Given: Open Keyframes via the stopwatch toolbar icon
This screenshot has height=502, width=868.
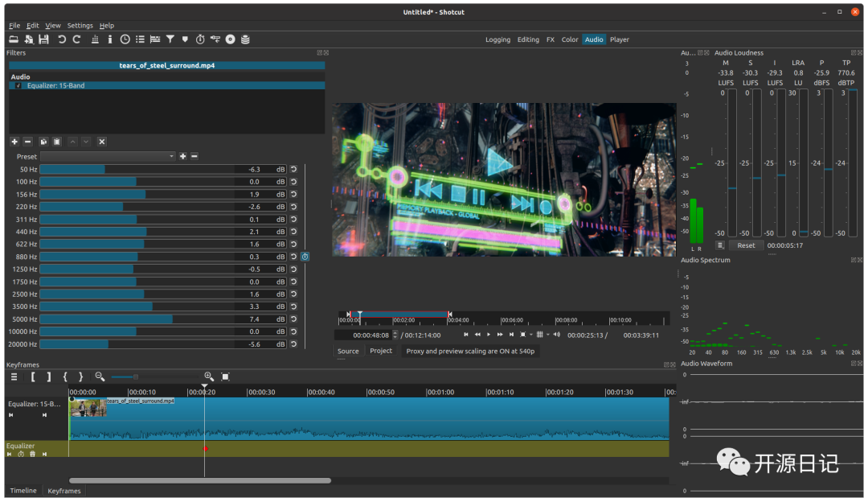Looking at the screenshot, I should pyautogui.click(x=200, y=39).
